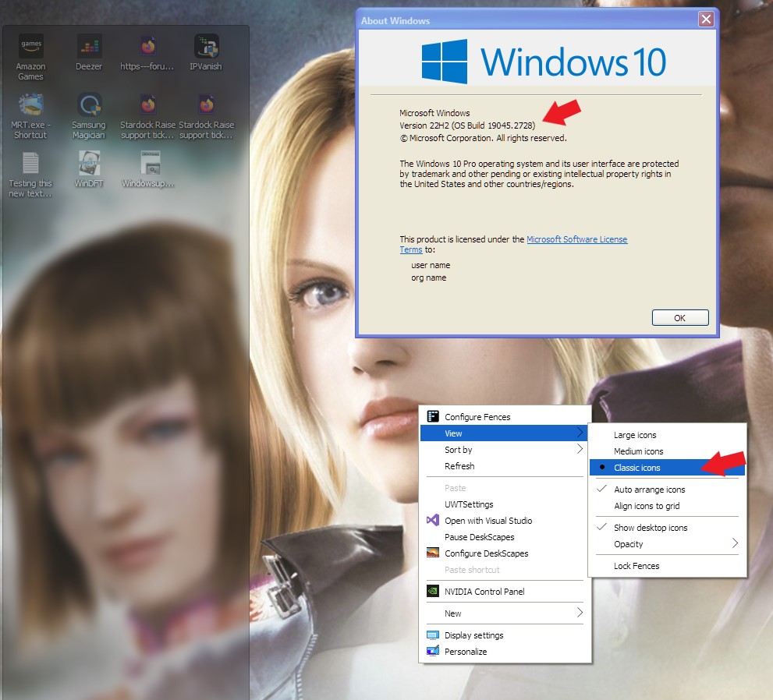Viewport: 773px width, 700px height.
Task: Open Display settings menu entry
Action: [505, 635]
